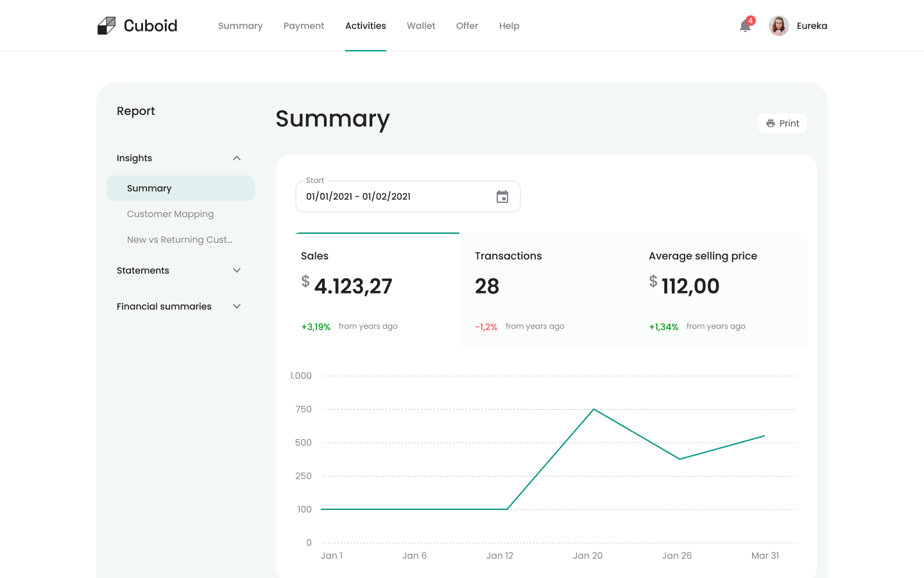
Task: Select Customer Mapping in sidebar
Action: [170, 214]
